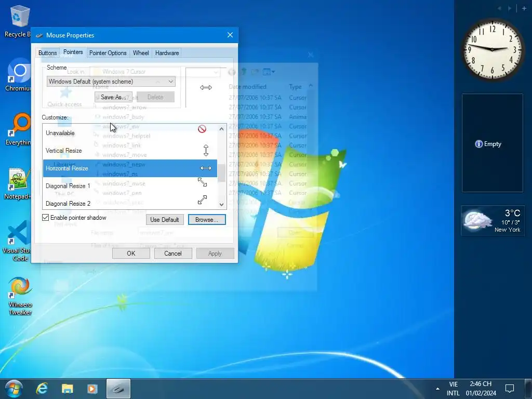532x399 pixels.
Task: Launch Visual Studio Code desktop shortcut
Action: coord(18,241)
